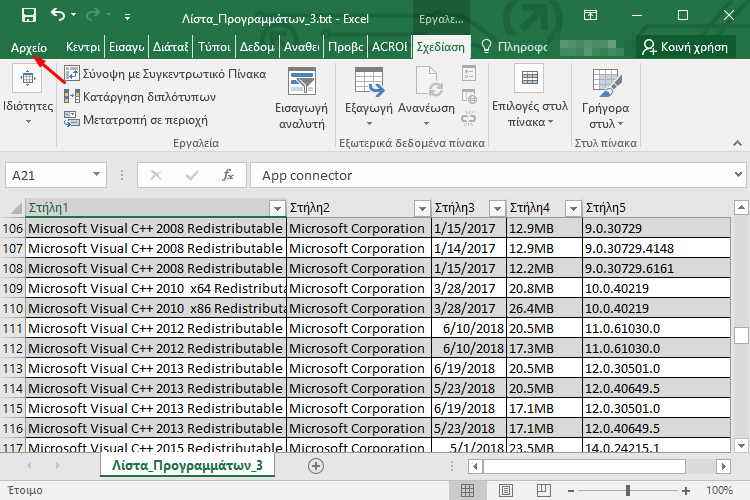Click cell with version 9.0.30729.4148
Viewport: 750px width, 500px height.
[656, 248]
